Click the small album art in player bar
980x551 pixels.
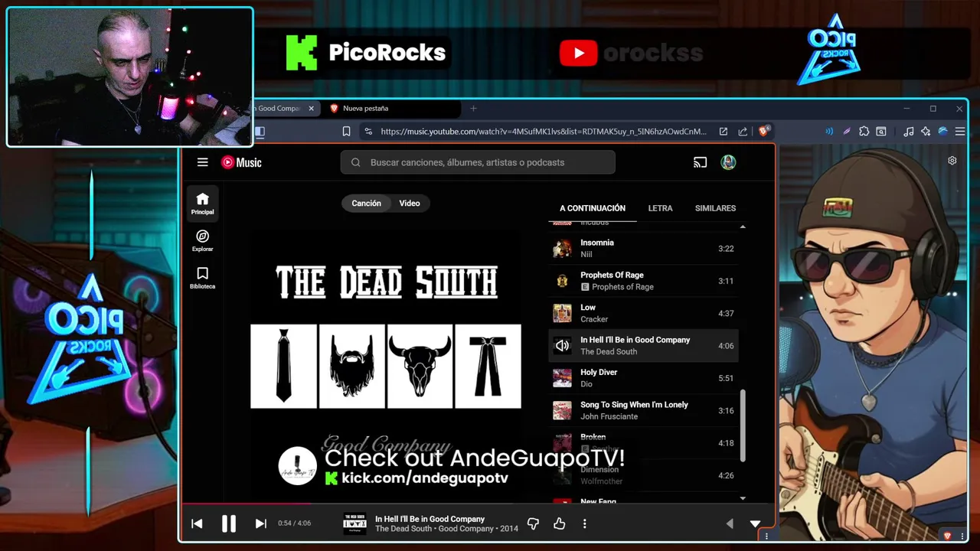tap(354, 523)
